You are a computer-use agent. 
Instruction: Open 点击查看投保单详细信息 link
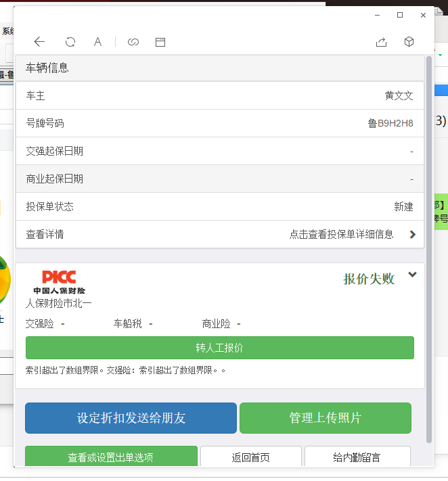341,234
